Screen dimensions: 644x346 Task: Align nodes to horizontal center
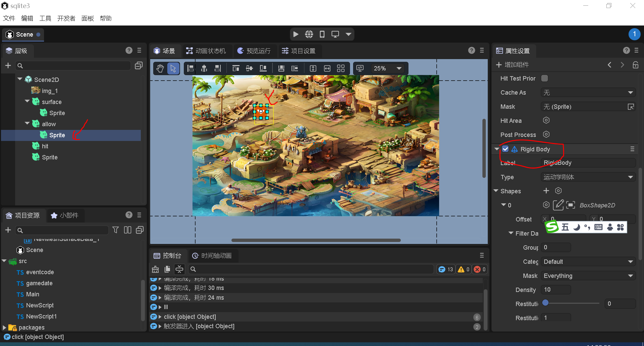(x=204, y=68)
